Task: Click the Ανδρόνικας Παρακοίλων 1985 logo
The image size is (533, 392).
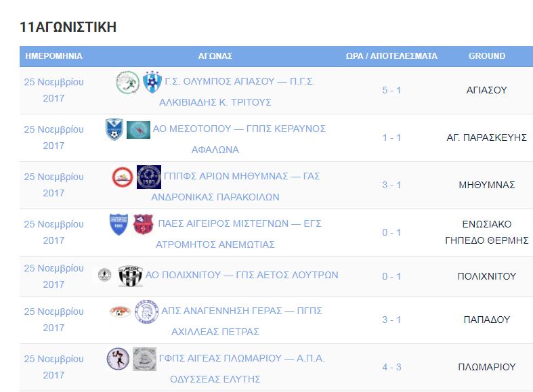Action: click(x=149, y=177)
